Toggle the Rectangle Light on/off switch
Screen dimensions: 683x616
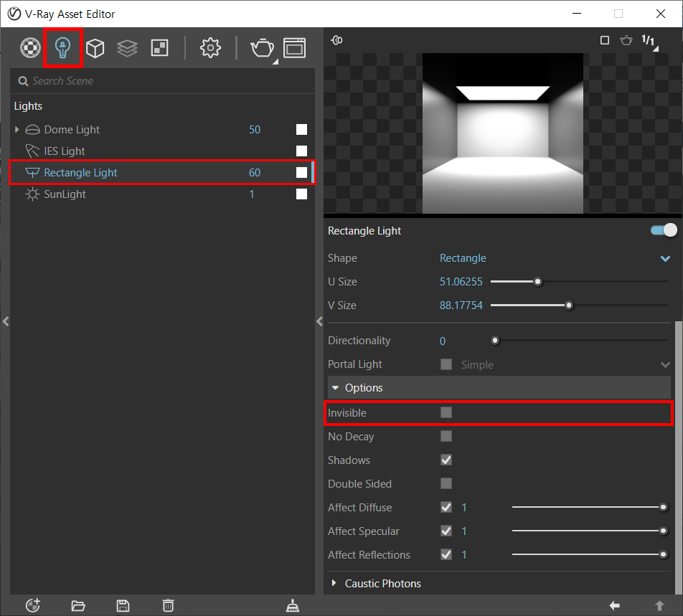664,230
